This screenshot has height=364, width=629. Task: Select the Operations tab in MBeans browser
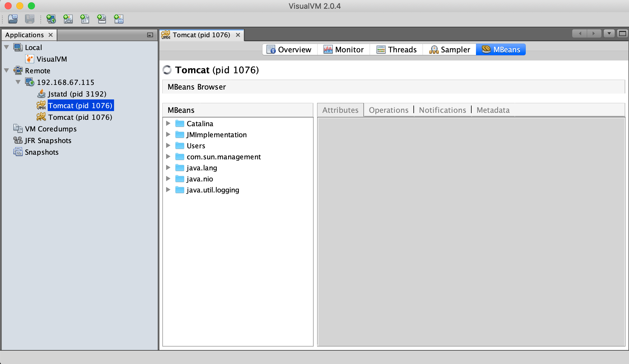coord(388,110)
